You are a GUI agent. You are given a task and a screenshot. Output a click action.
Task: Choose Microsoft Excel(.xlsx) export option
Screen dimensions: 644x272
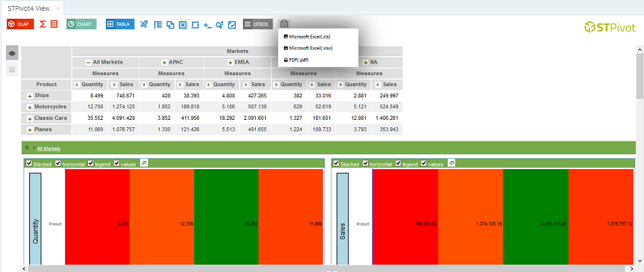pos(310,48)
